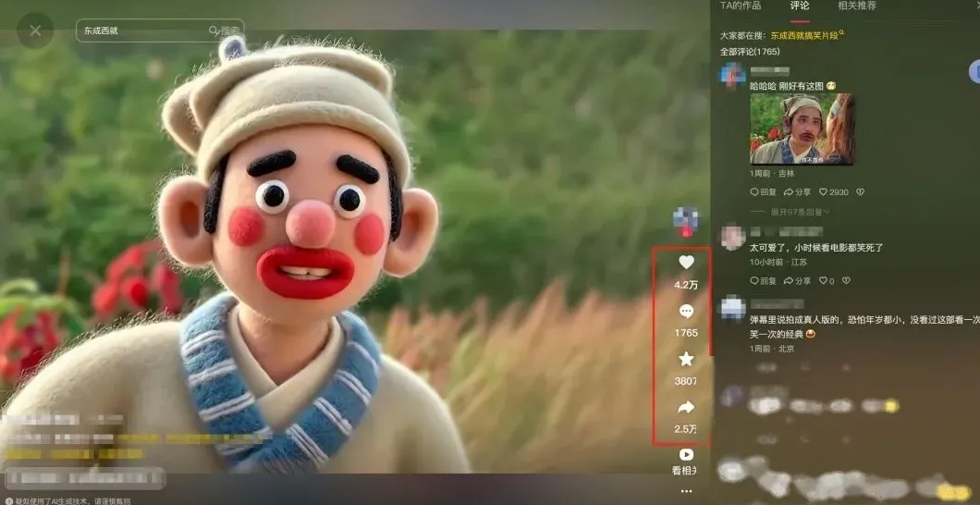Share the 哈哈哈 刚好有这图 comment

pyautogui.click(x=798, y=192)
